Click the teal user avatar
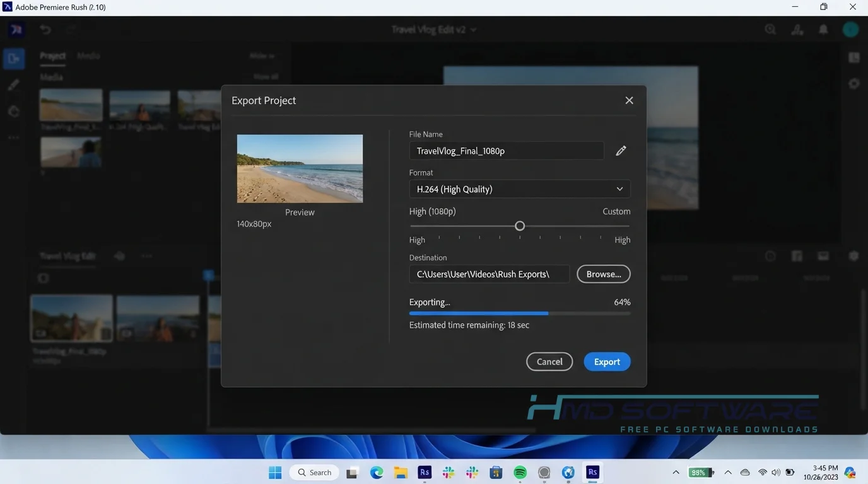This screenshot has width=868, height=484. [x=850, y=30]
